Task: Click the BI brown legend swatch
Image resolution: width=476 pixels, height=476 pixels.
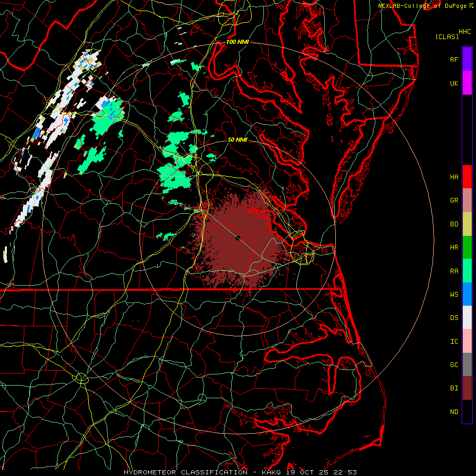Action: pyautogui.click(x=467, y=388)
